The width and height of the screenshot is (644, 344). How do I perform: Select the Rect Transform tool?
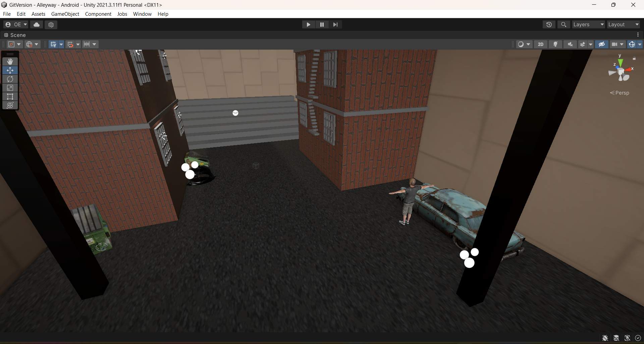(10, 97)
